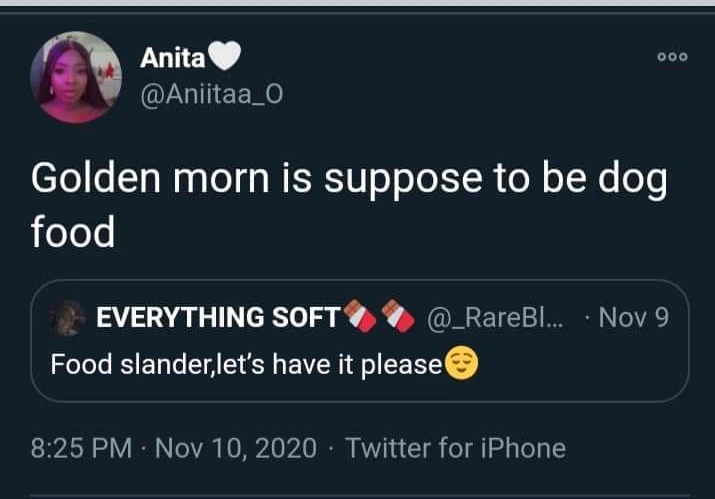Open the three-dot more options menu
This screenshot has height=499, width=715.
click(x=671, y=57)
